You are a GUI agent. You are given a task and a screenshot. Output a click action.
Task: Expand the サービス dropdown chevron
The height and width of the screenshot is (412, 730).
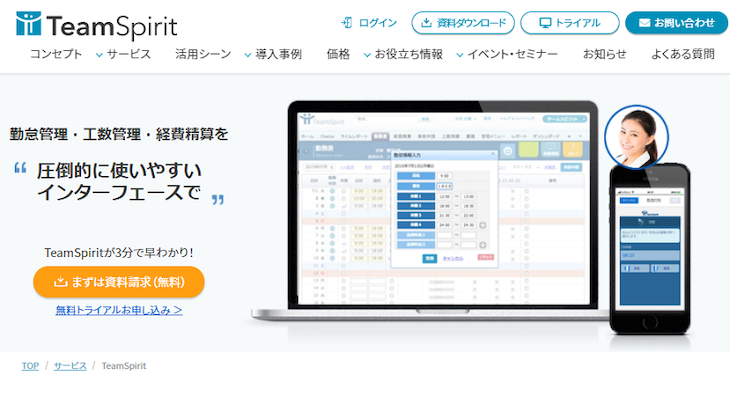pos(99,55)
